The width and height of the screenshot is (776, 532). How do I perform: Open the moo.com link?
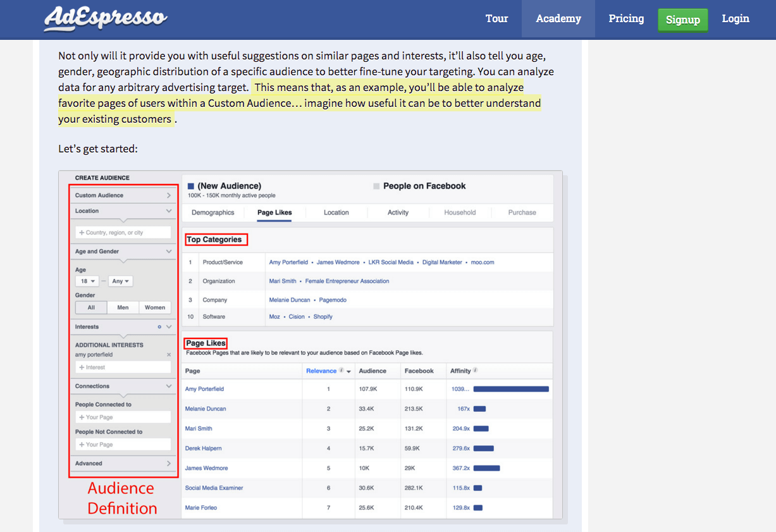pos(483,263)
